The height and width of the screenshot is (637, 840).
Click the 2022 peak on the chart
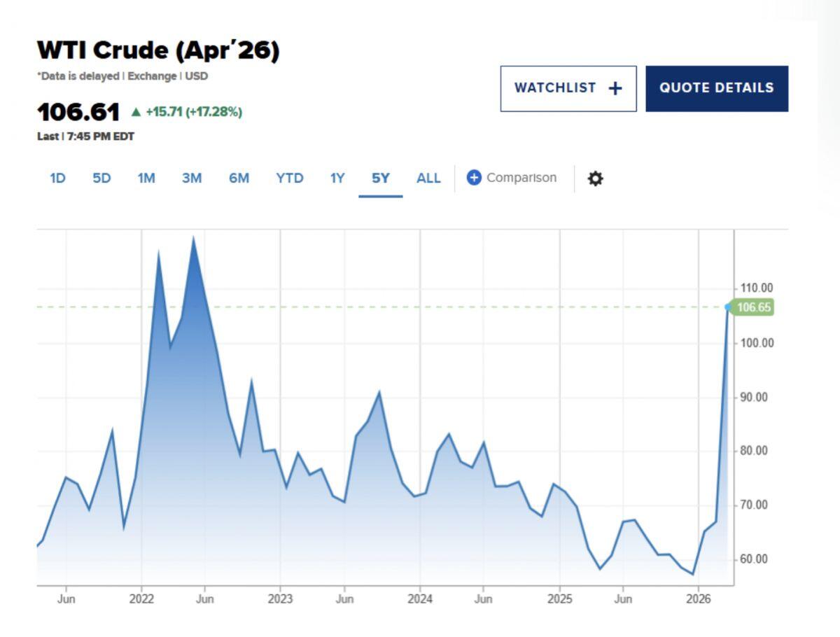193,238
